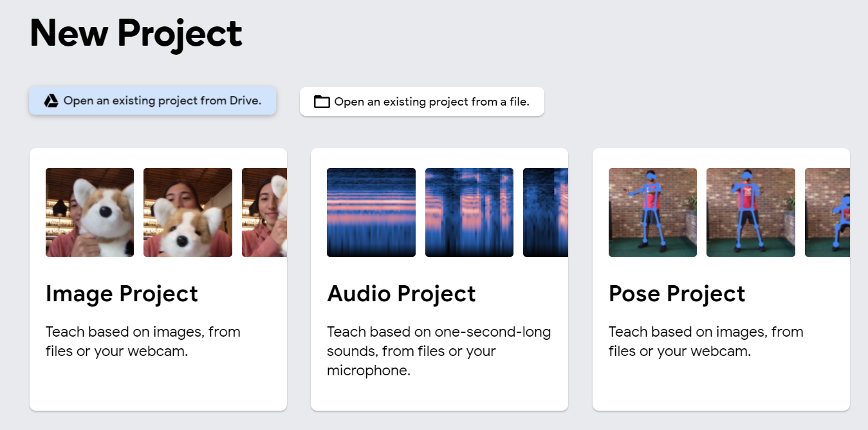Click Audio Project description about one-second-long sounds
868x430 pixels.
439,351
